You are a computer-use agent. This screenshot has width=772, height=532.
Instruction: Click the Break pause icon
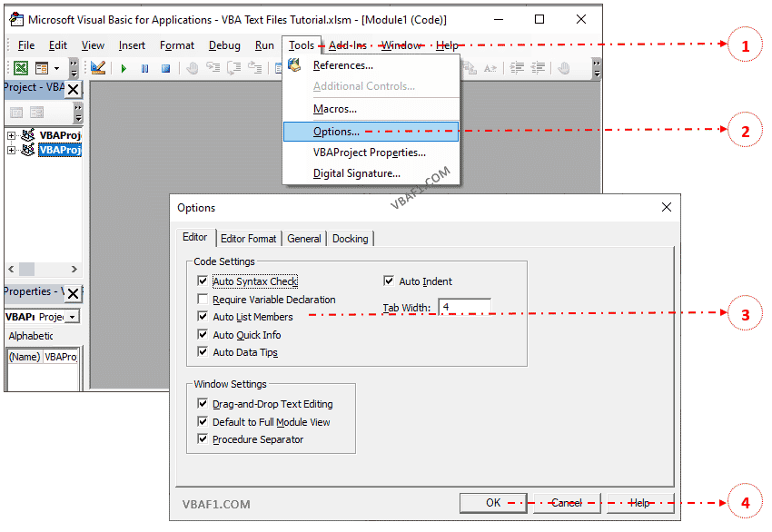(144, 68)
